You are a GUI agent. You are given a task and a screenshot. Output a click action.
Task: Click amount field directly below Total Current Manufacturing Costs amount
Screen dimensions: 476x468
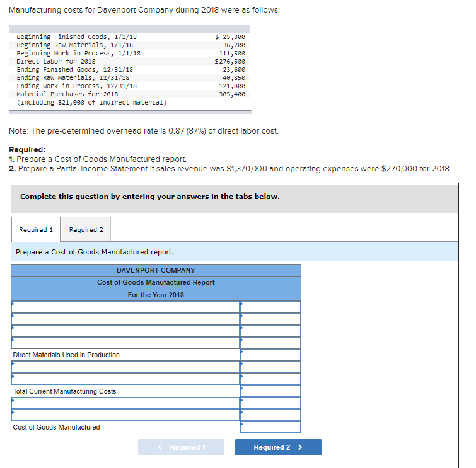pyautogui.click(x=270, y=403)
